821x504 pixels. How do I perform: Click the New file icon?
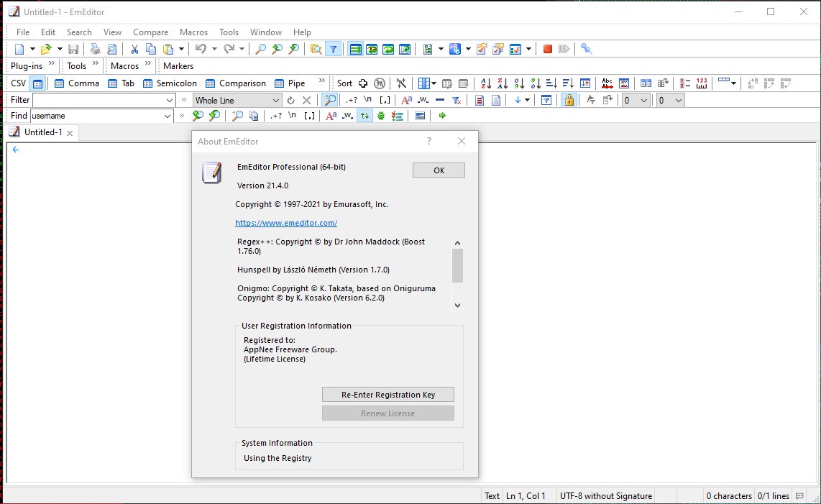pos(19,49)
